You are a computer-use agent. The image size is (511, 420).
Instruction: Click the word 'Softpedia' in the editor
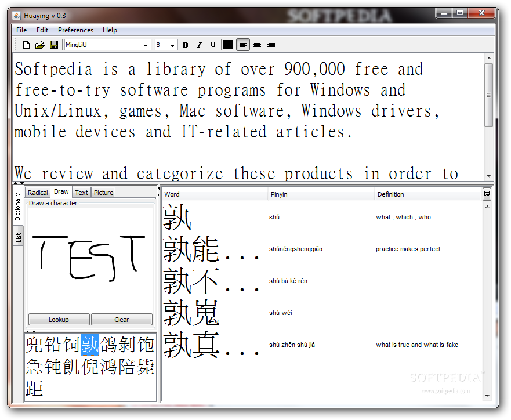click(53, 69)
